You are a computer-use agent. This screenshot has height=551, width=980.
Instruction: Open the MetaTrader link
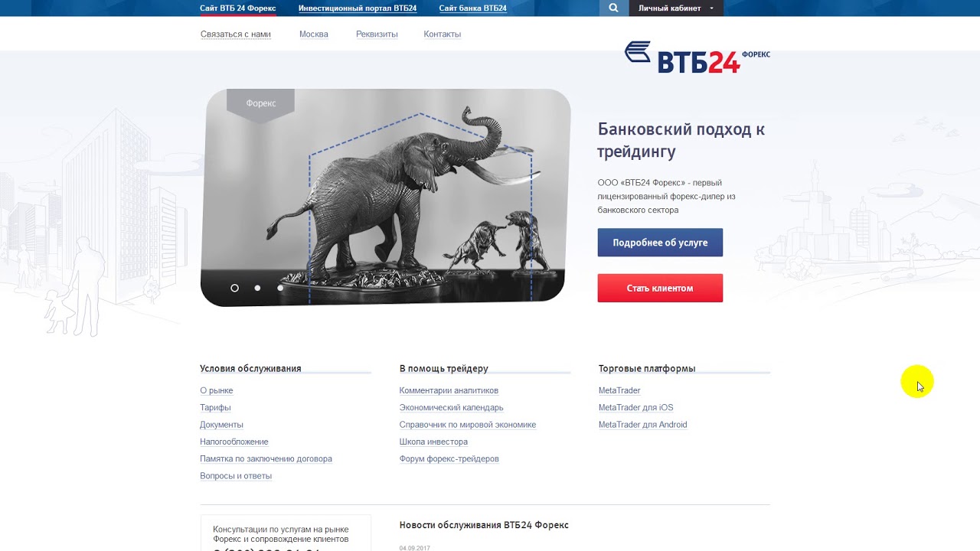(619, 391)
